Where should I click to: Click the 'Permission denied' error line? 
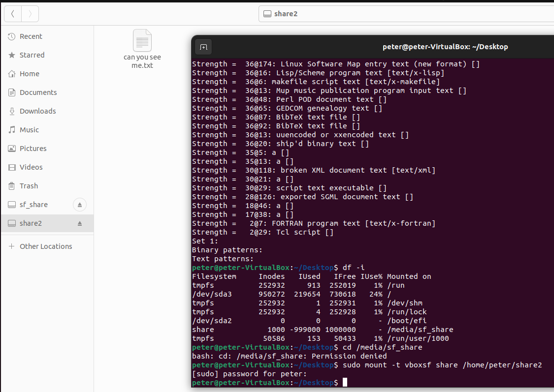point(290,356)
